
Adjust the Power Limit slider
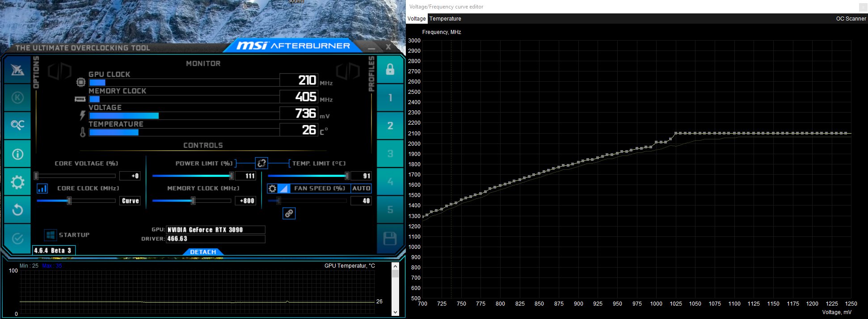pos(193,176)
